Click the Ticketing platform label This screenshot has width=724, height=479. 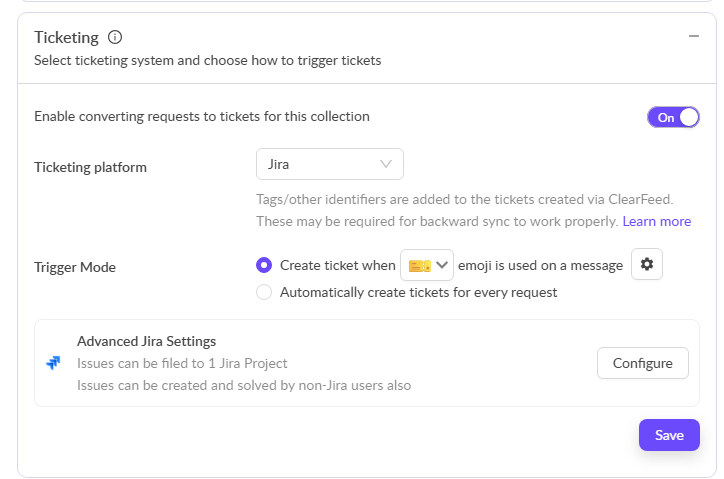[90, 167]
